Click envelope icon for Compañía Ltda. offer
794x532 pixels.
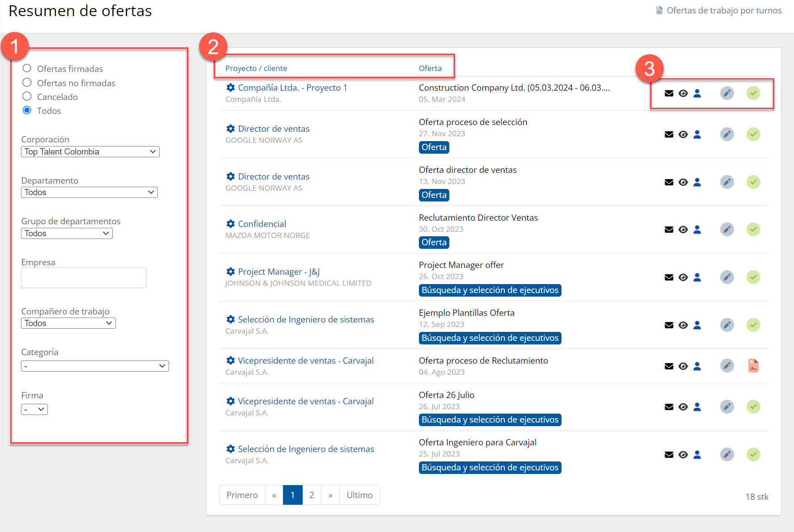[x=669, y=93]
